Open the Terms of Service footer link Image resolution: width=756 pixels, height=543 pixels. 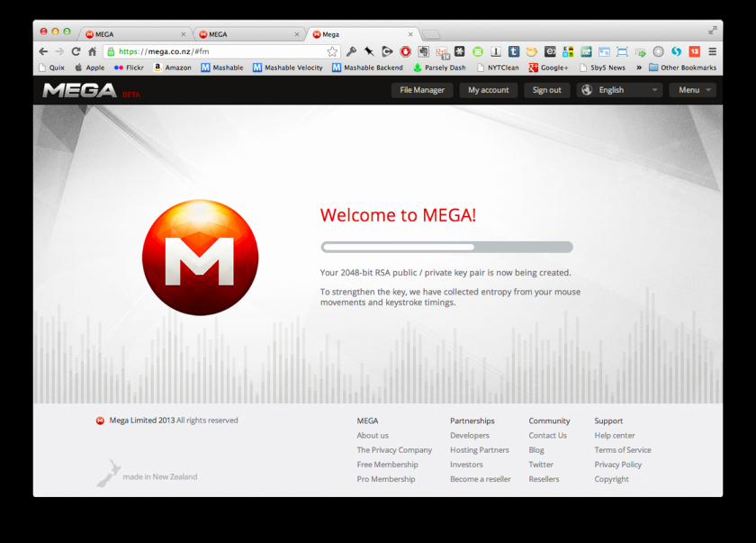click(x=623, y=450)
